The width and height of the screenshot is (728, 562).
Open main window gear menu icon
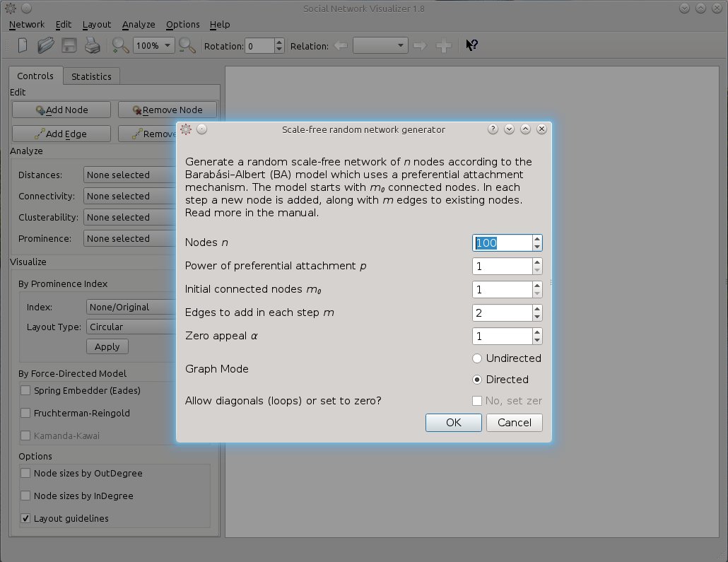point(10,8)
